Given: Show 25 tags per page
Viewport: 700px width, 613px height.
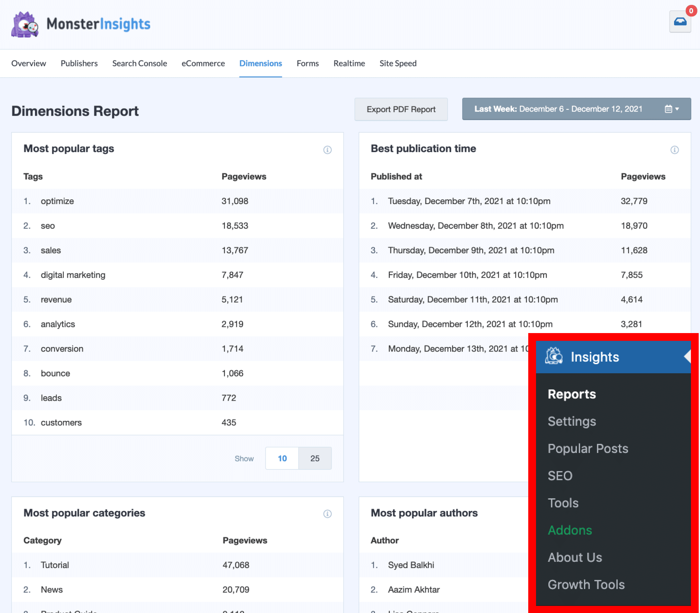Looking at the screenshot, I should [x=315, y=458].
